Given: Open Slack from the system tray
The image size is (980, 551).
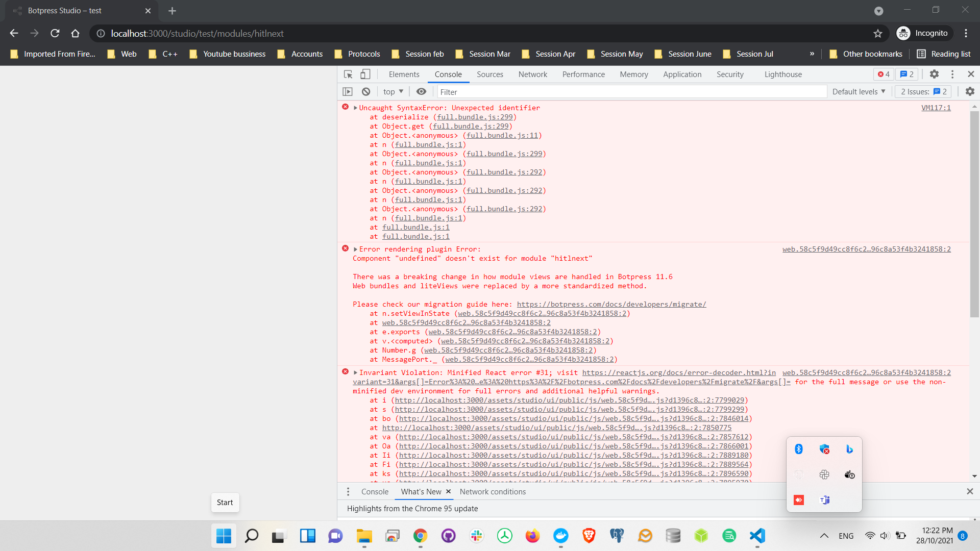Looking at the screenshot, I should tap(824, 474).
